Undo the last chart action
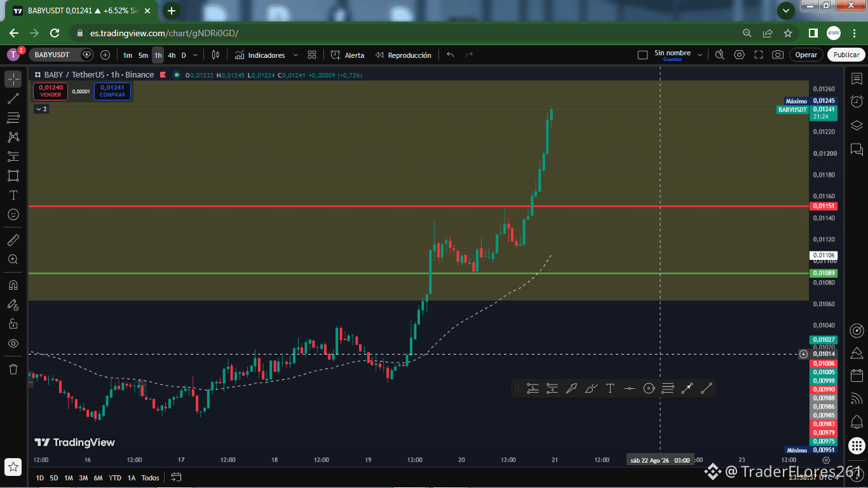868x488 pixels. tap(450, 55)
